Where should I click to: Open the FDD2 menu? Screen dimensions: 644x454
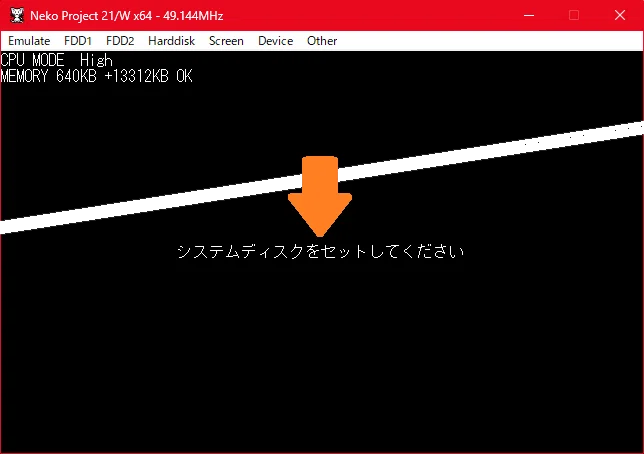[x=120, y=41]
